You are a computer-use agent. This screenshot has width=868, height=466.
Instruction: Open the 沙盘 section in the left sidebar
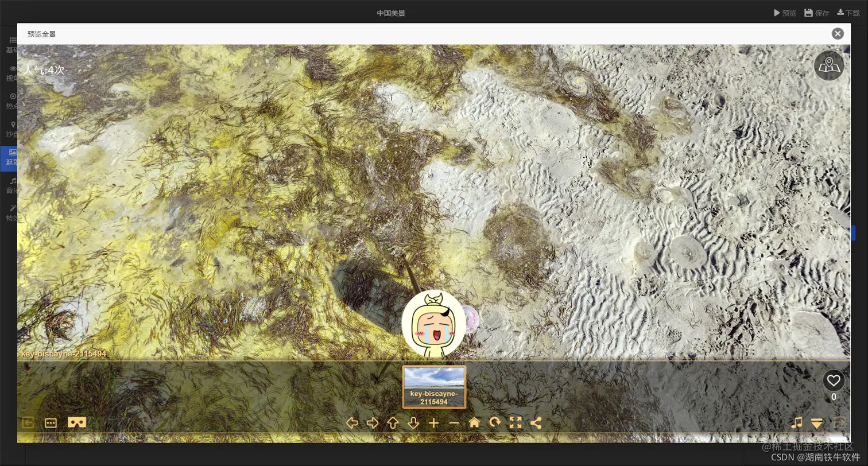coord(11,129)
